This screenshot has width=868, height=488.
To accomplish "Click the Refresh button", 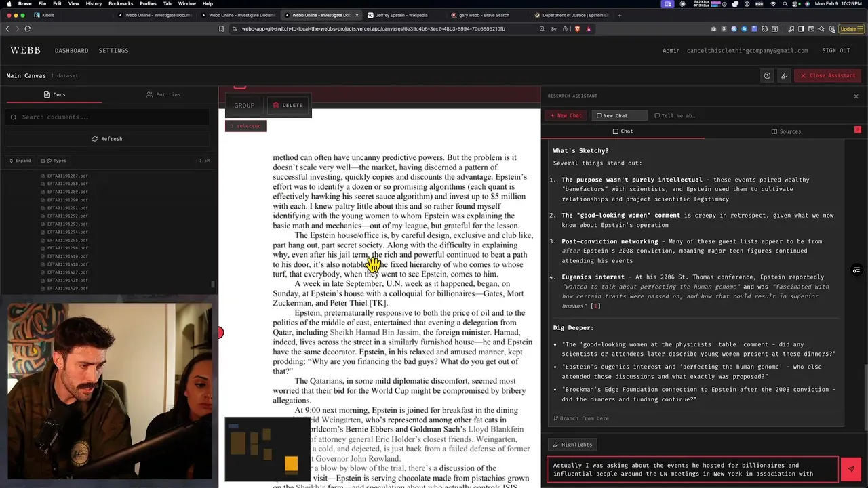I will pos(107,139).
